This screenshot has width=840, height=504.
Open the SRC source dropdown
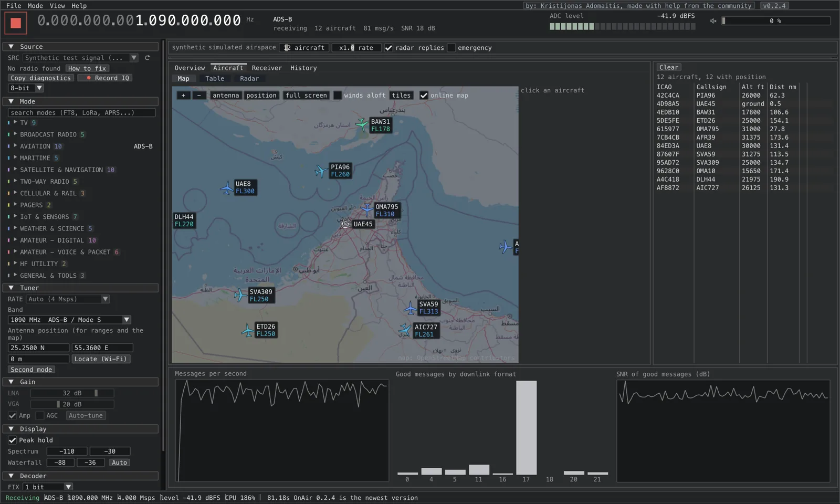pos(81,58)
